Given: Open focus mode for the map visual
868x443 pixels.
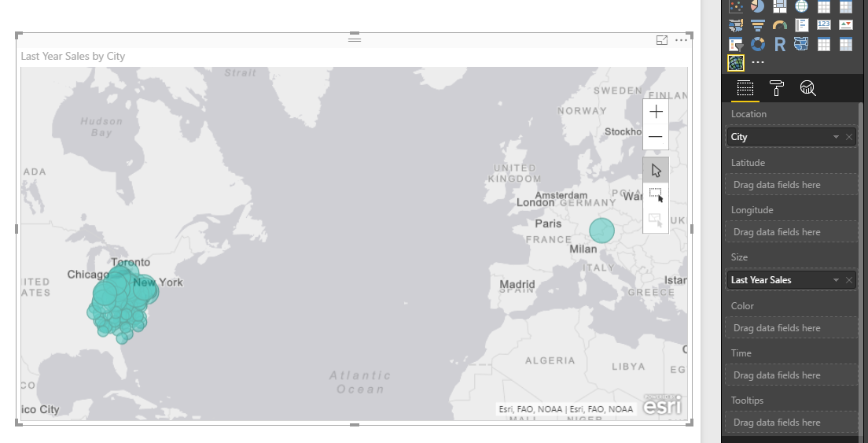Looking at the screenshot, I should tap(661, 40).
